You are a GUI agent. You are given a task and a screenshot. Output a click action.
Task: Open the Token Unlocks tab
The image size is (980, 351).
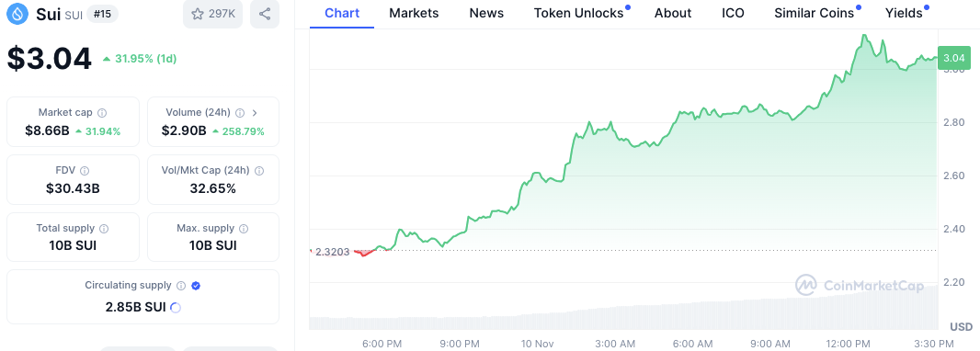[x=581, y=13]
